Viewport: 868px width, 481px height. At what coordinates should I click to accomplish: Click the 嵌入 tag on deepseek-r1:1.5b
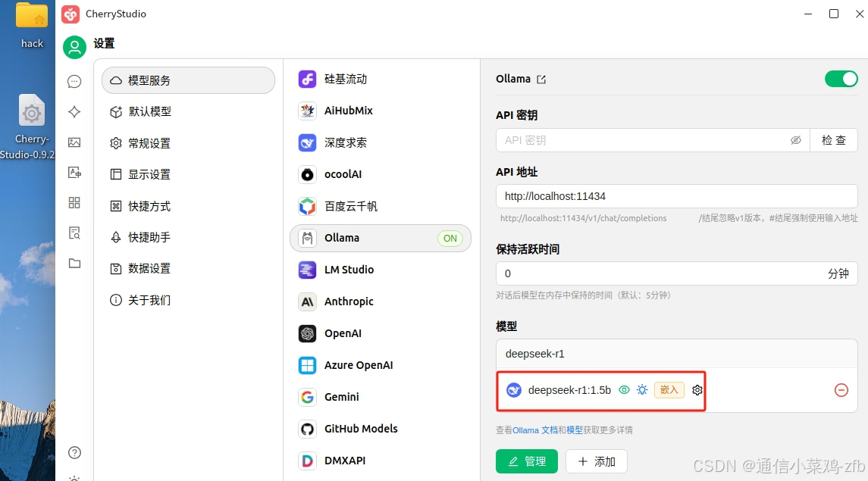669,390
